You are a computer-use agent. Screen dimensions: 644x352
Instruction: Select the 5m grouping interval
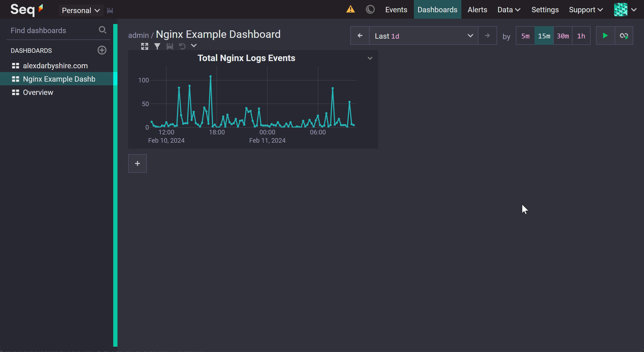pyautogui.click(x=525, y=36)
